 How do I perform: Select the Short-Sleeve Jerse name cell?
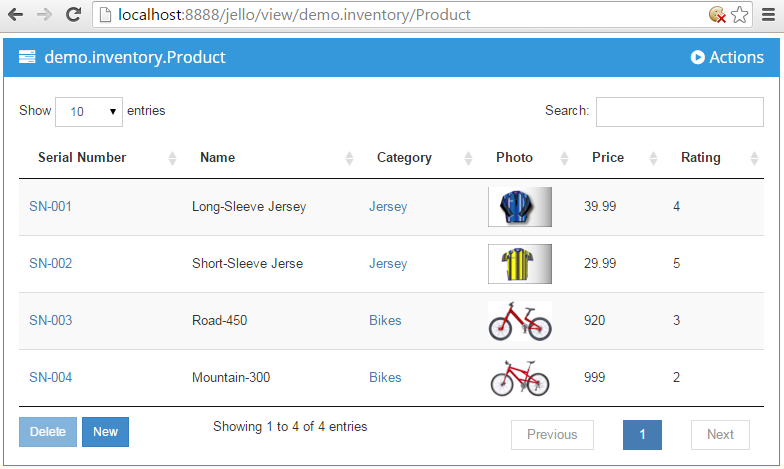(x=248, y=264)
